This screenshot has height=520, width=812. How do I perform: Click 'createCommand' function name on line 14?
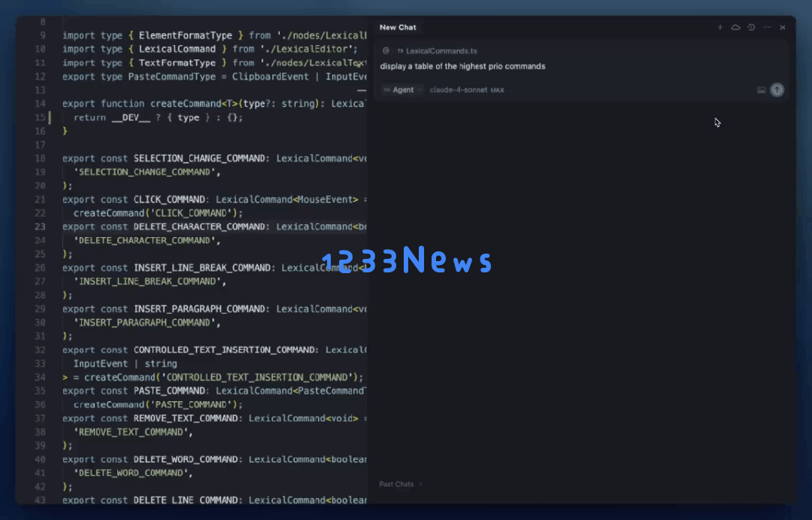[x=186, y=104]
